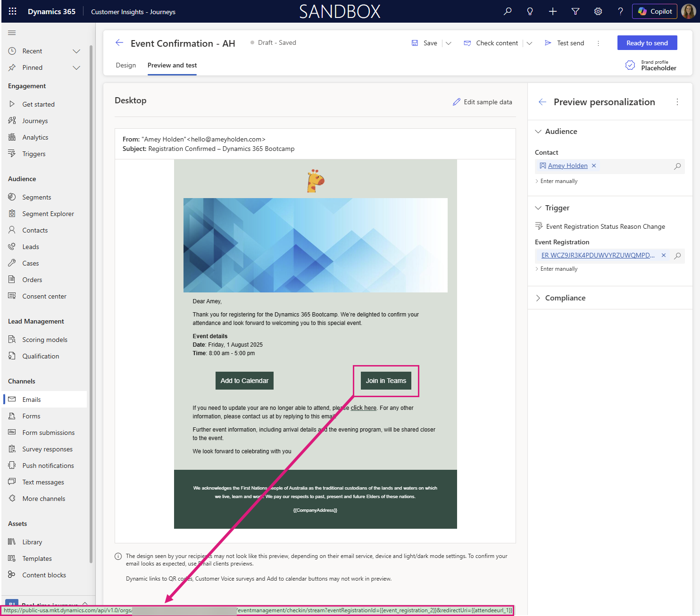This screenshot has height=616, width=700.
Task: Open the settings gear icon
Action: tap(598, 11)
